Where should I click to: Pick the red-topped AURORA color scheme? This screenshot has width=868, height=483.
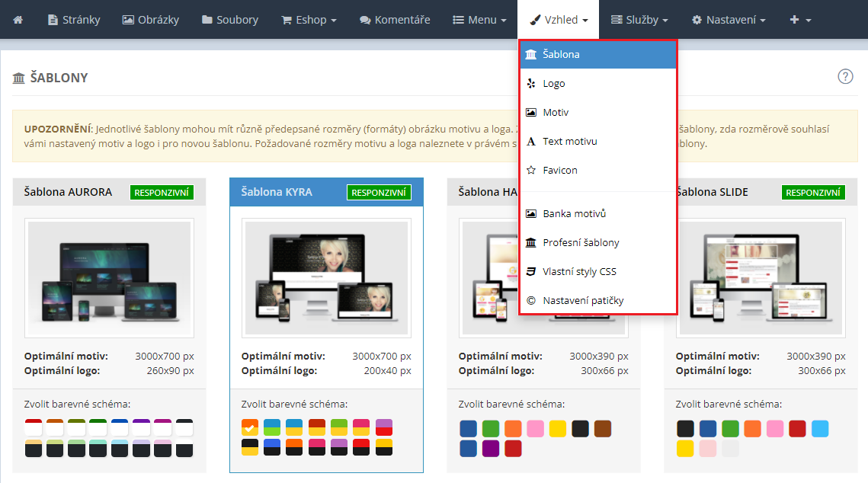(34, 427)
